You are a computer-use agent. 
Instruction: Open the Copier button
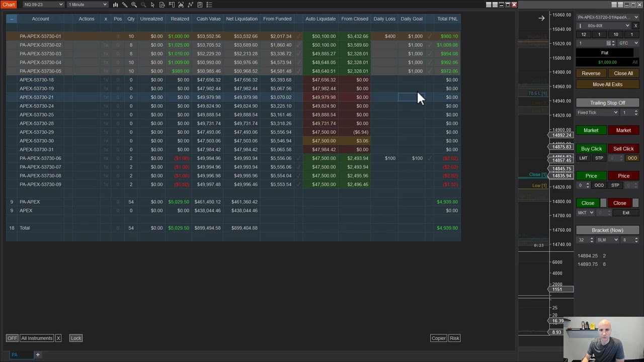click(x=438, y=338)
